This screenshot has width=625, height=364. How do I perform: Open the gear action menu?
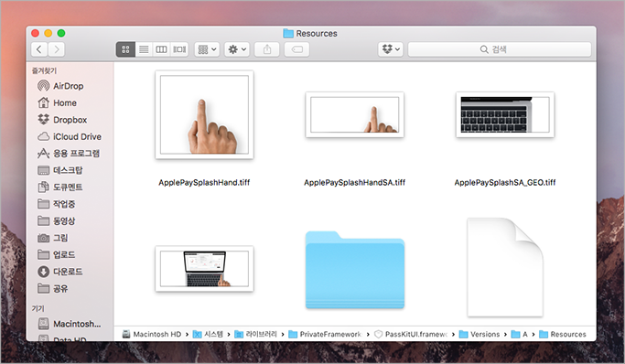[x=237, y=49]
